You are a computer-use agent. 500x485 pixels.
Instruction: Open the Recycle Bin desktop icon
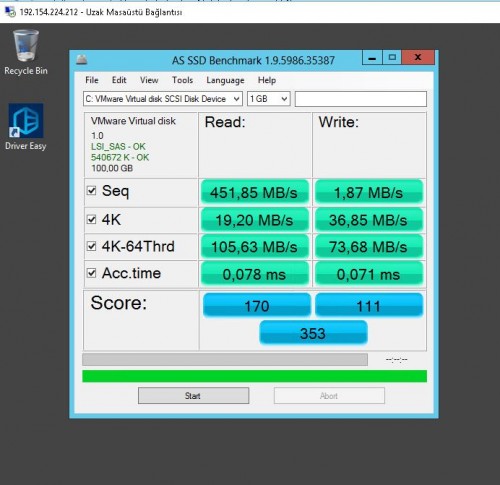tap(26, 52)
